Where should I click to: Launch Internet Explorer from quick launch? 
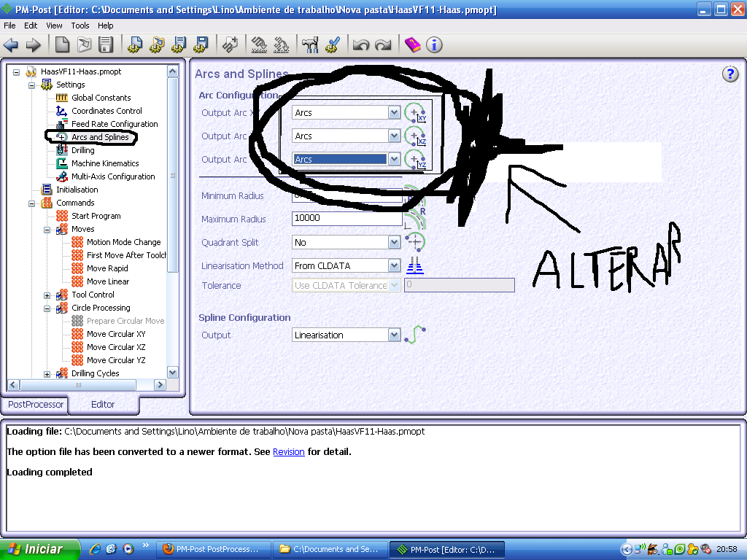95,549
